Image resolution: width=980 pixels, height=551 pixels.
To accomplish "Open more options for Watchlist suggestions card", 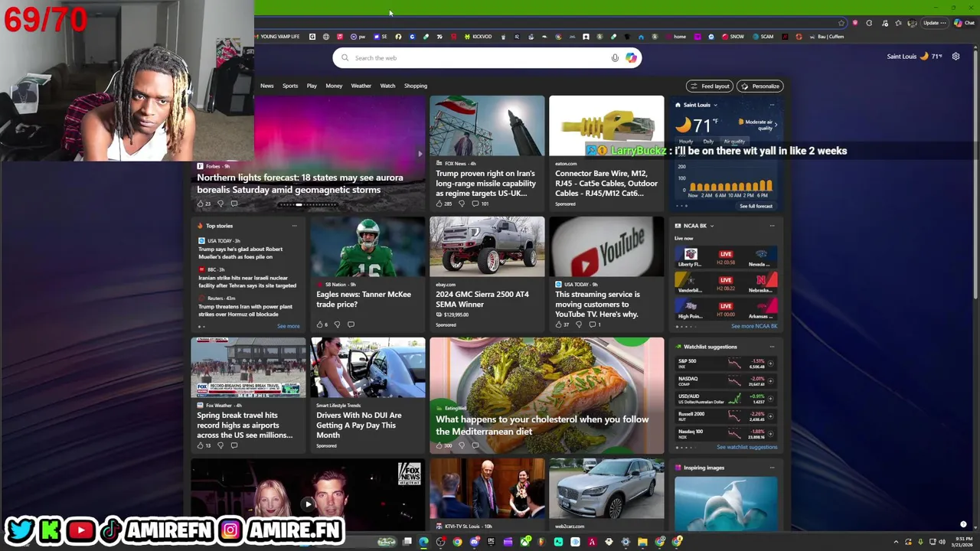I will pyautogui.click(x=772, y=347).
